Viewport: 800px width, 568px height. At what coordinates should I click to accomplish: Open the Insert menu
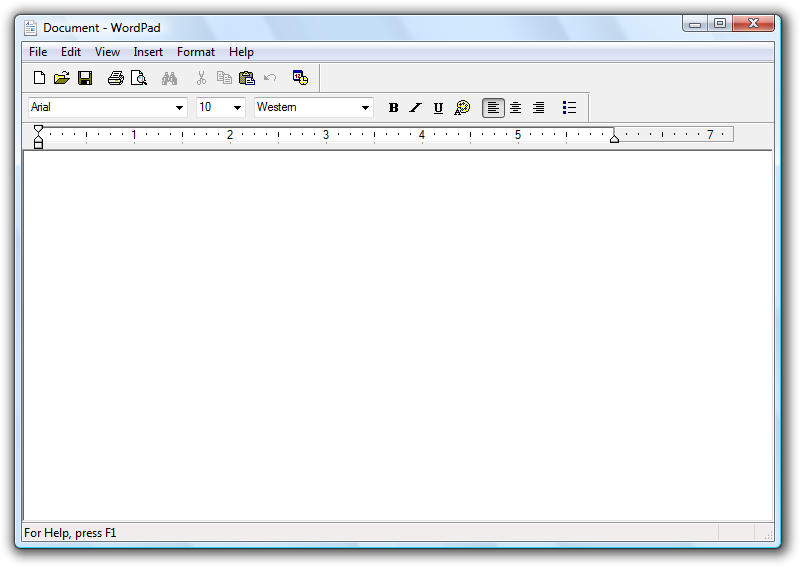148,52
